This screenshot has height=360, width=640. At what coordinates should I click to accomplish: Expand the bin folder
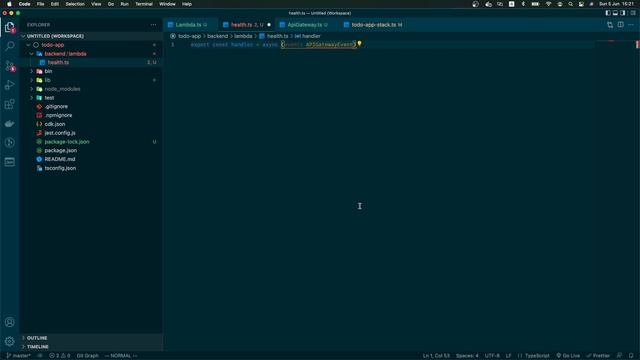coord(31,71)
